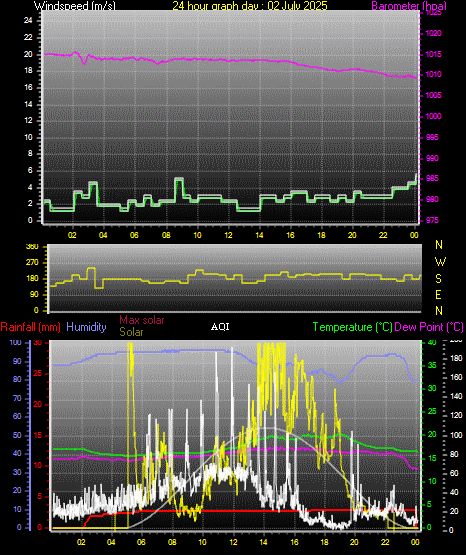Click the 1015 value on barometer axis
This screenshot has width=466, height=555.
433,54
